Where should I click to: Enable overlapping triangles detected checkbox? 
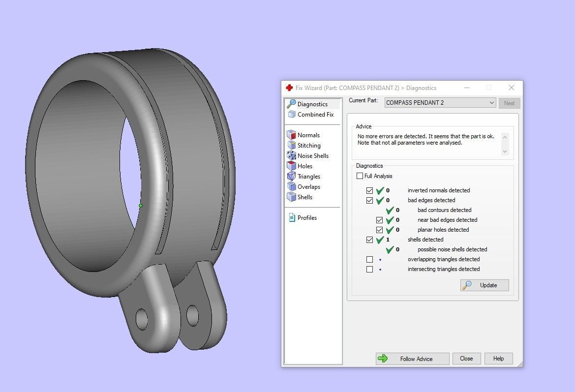pos(370,259)
